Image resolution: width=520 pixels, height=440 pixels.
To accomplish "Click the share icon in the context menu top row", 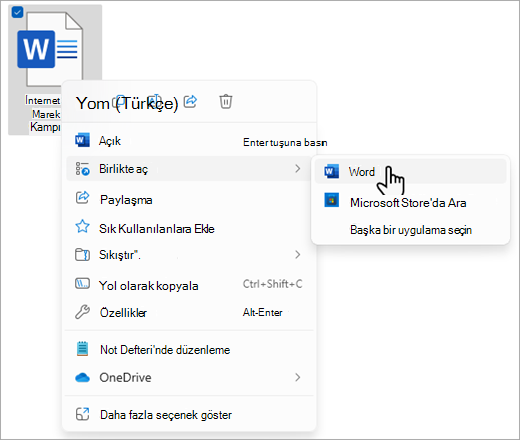I will point(191,101).
